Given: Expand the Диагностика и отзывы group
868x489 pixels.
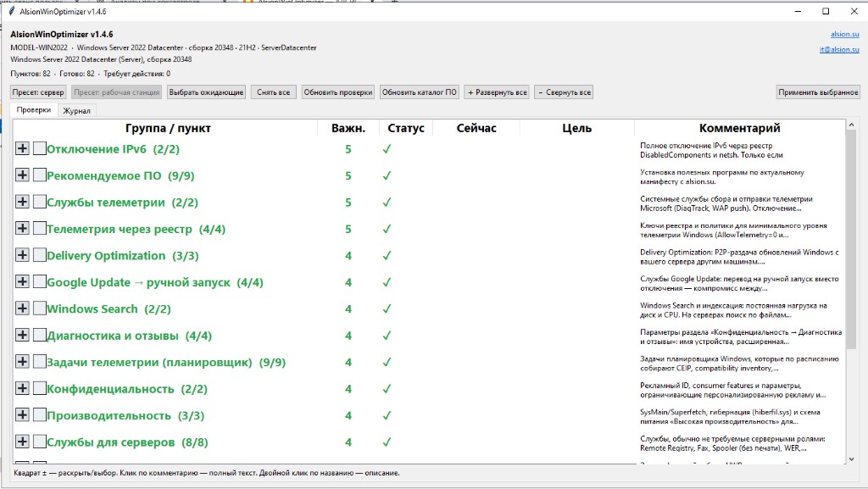Looking at the screenshot, I should 22,335.
